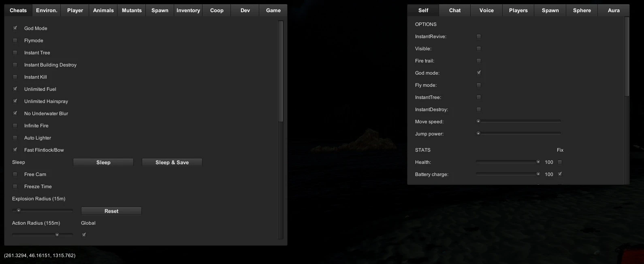644x264 pixels.
Task: Check the InstantRevive option
Action: click(x=479, y=36)
